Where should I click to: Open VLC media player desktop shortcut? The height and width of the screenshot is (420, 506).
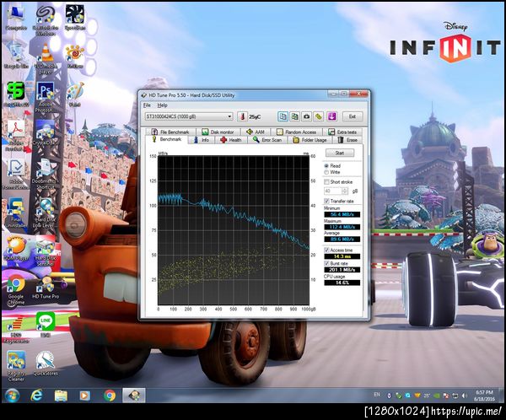[46, 58]
